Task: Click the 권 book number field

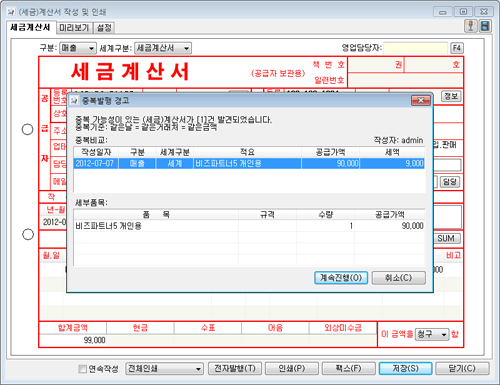Action: click(376, 65)
